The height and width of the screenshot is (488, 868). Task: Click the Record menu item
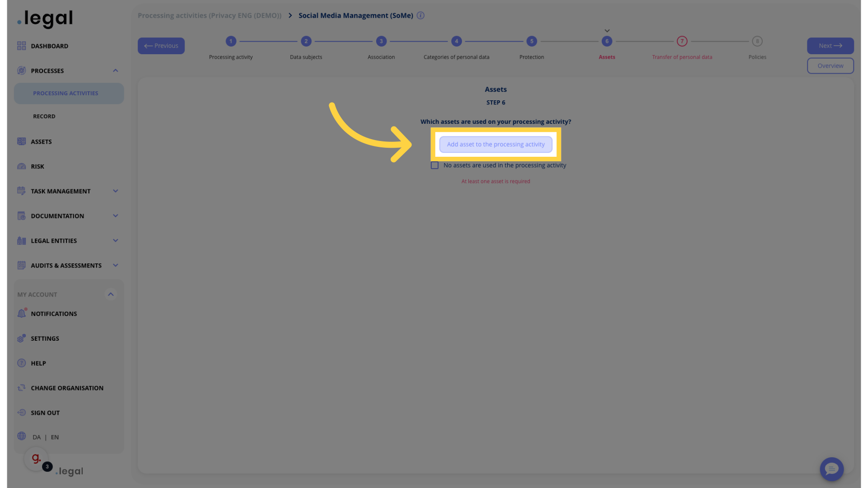click(44, 116)
